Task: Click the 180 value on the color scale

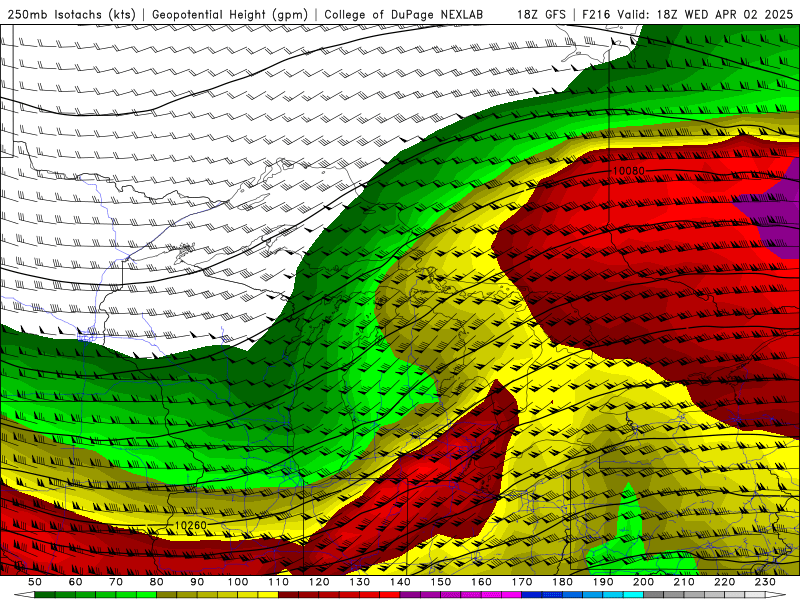Action: 562,582
